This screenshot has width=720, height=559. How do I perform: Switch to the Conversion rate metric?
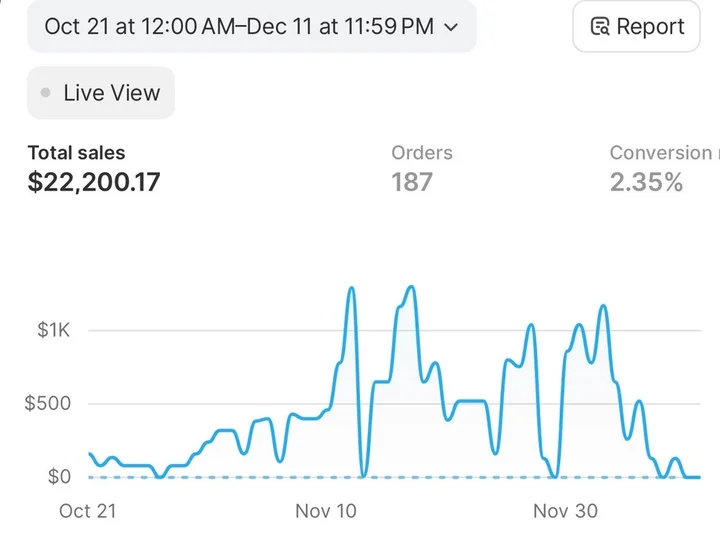(x=660, y=153)
